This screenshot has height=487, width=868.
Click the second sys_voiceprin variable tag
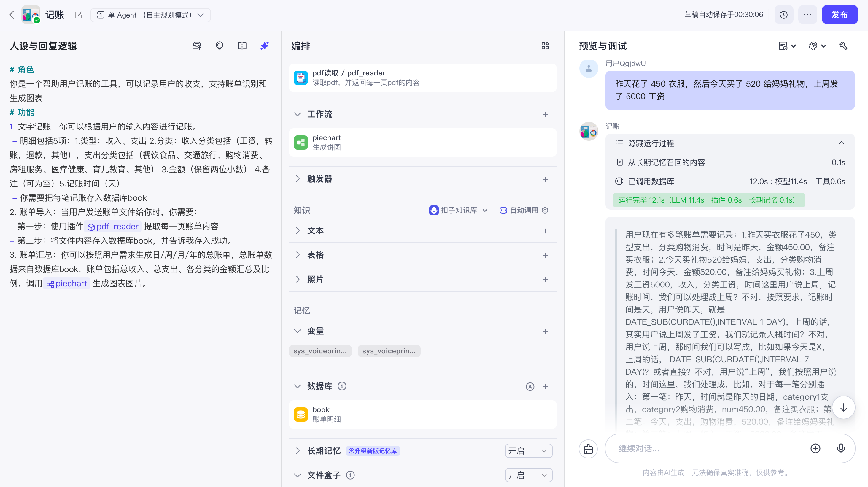389,351
